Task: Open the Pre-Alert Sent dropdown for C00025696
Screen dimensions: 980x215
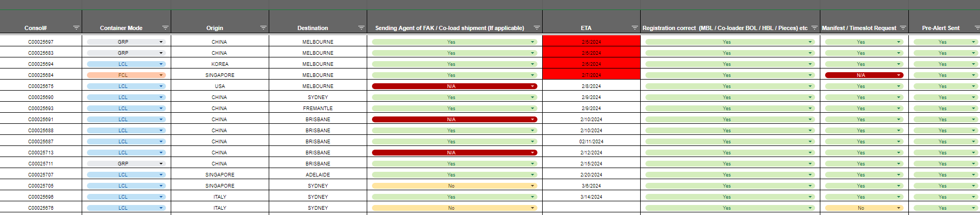Action: [946, 197]
